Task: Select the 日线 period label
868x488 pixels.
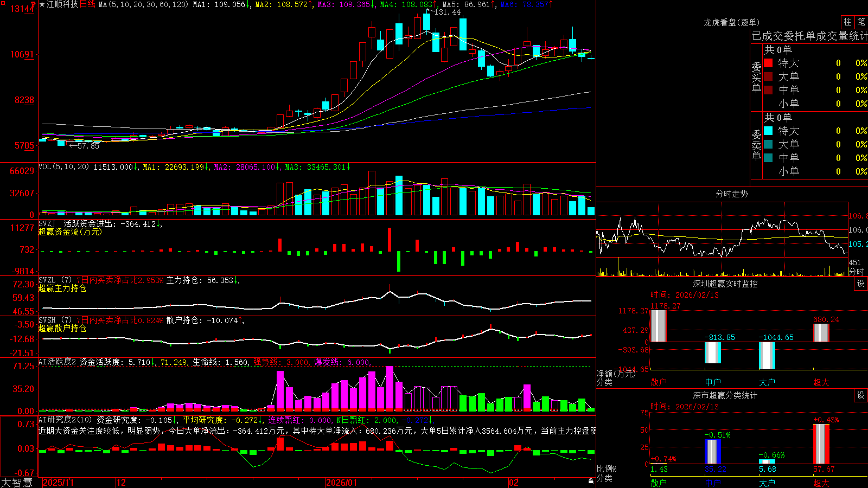Action: [87, 4]
